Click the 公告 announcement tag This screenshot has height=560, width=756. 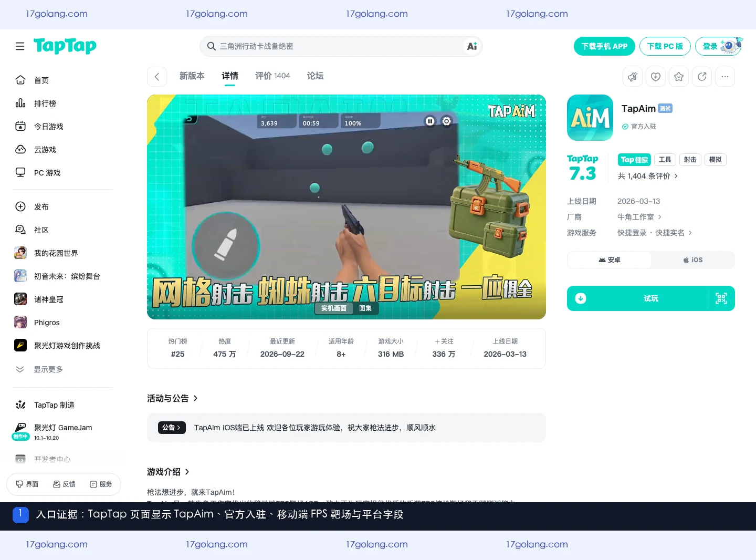click(172, 428)
